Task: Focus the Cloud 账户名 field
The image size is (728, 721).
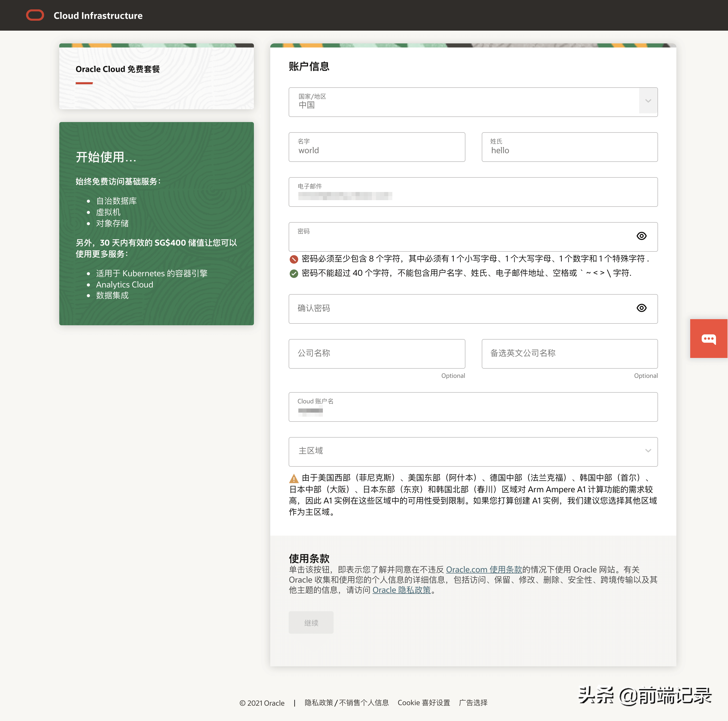Action: (473, 407)
